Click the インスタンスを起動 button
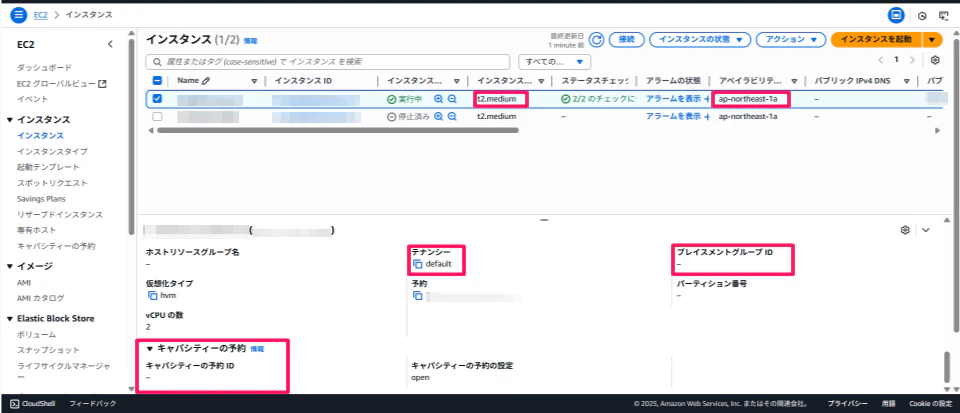 tap(876, 39)
